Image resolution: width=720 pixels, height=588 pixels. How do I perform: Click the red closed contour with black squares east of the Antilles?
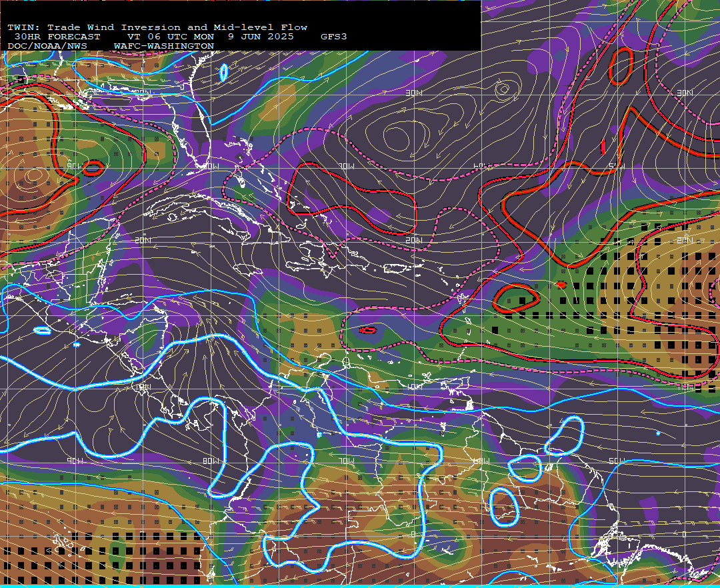click(x=516, y=298)
